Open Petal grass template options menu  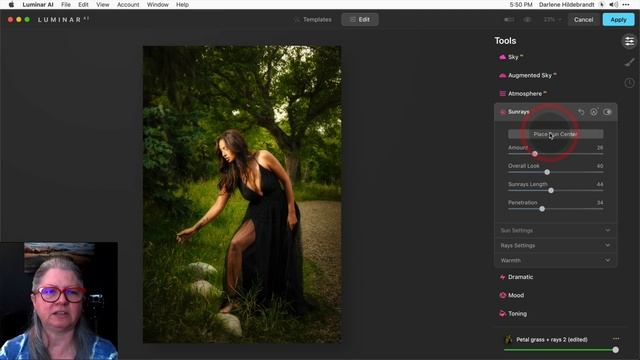pos(616,339)
